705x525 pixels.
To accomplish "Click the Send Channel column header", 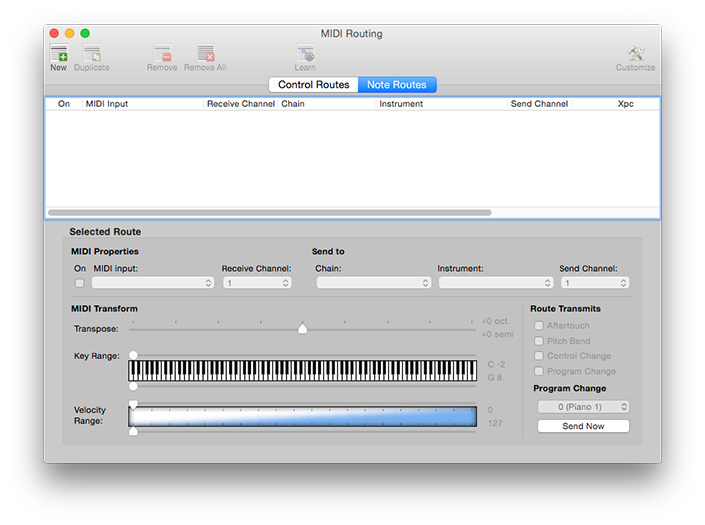I will pyautogui.click(x=539, y=104).
